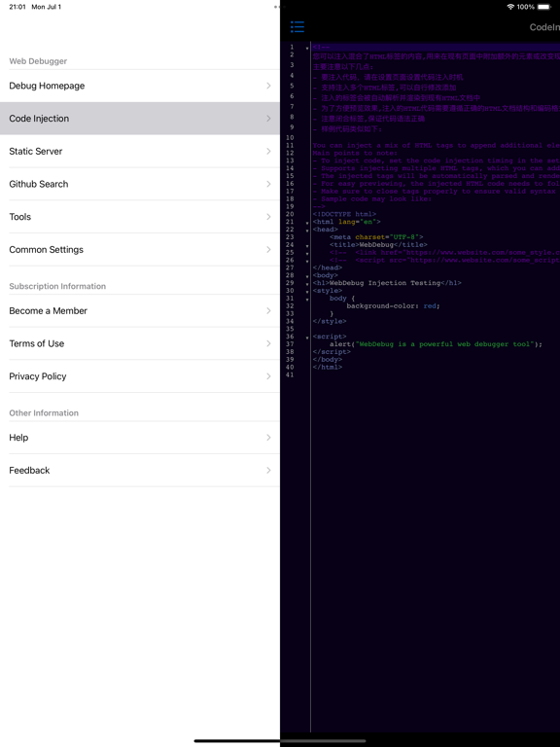Click chevron on Help row
This screenshot has height=747, width=560.
point(268,438)
